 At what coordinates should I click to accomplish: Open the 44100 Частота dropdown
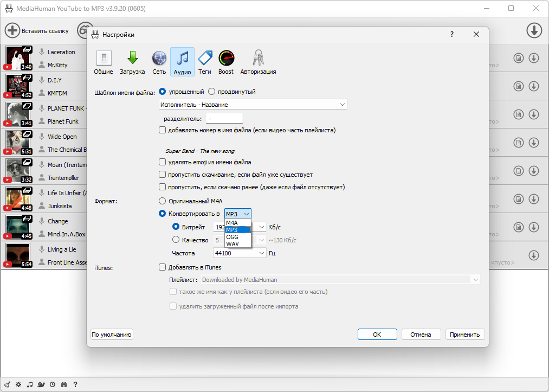click(x=240, y=253)
